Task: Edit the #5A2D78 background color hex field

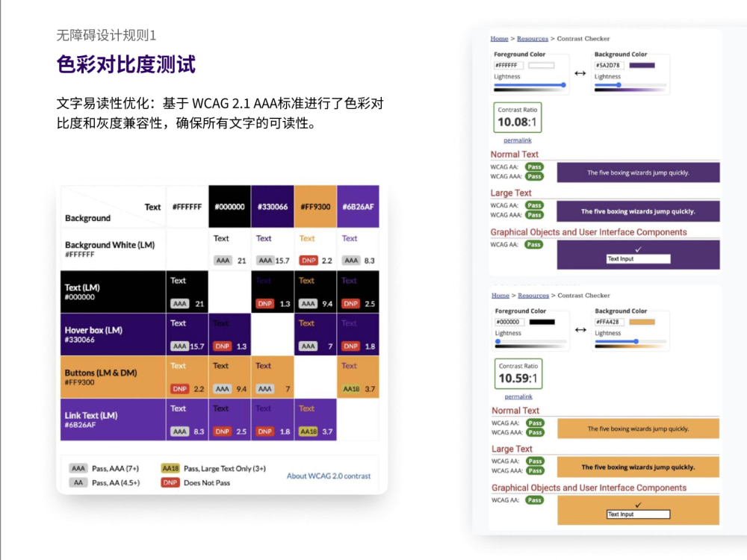Action: click(610, 65)
